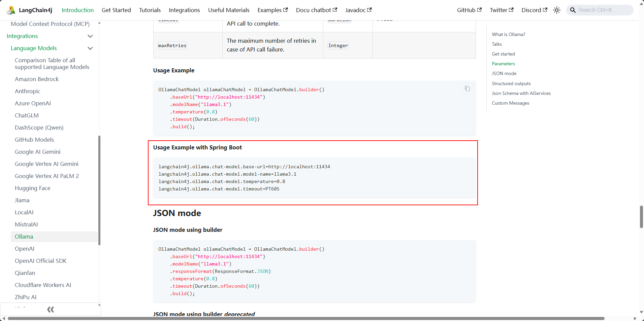
Task: Click the LangChain4j parrot logo
Action: pos(11,10)
